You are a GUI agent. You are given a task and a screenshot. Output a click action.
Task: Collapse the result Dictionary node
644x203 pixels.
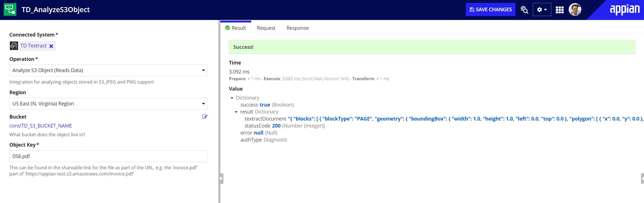tap(236, 112)
